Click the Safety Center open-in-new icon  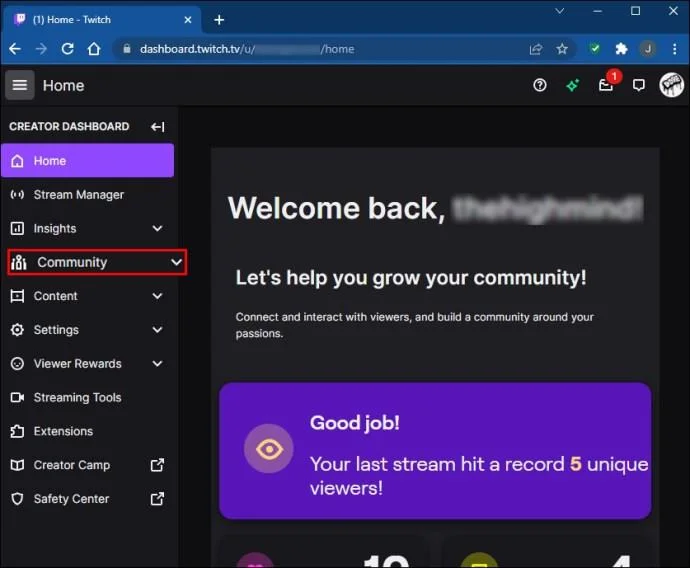coord(158,499)
